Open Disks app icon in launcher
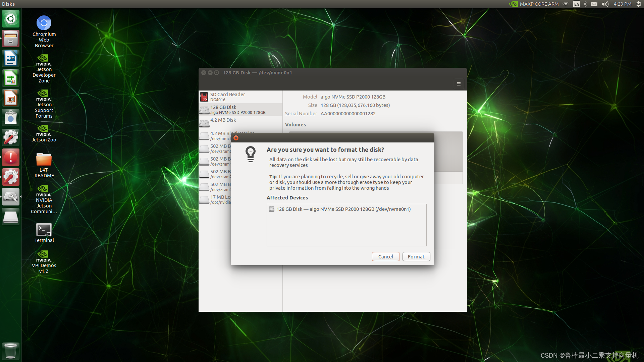 tap(11, 197)
